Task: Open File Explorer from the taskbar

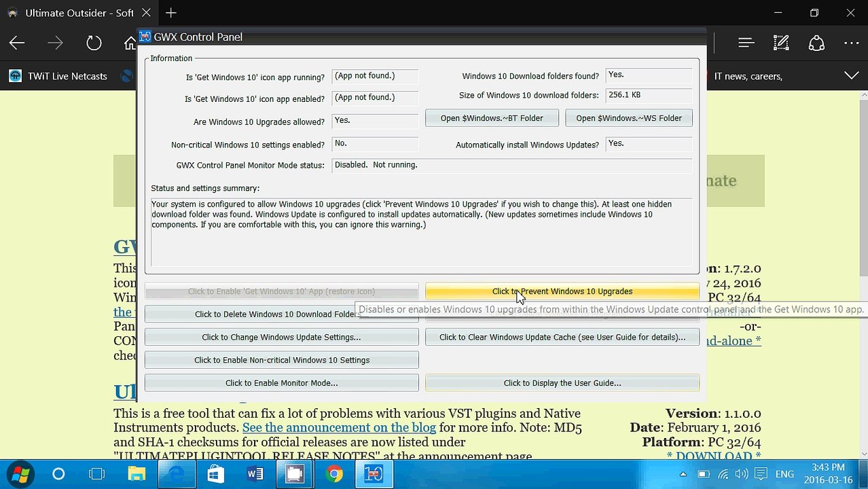Action: (x=137, y=474)
